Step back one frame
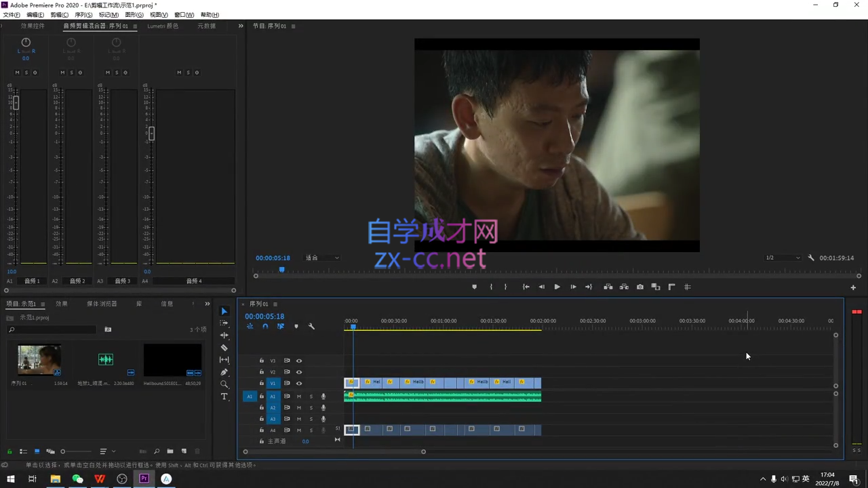Image resolution: width=868 pixels, height=488 pixels. point(541,287)
